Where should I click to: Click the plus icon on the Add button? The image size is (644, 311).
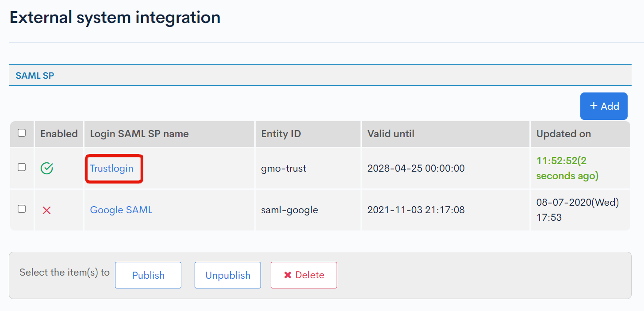594,106
